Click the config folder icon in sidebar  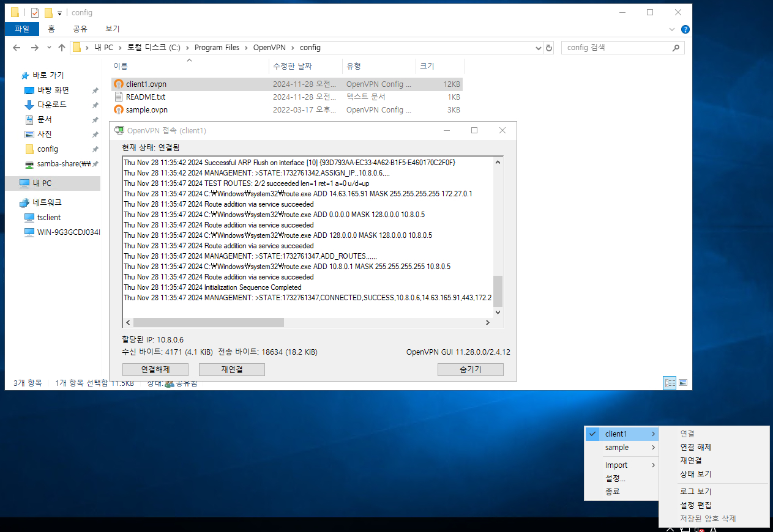click(x=29, y=149)
